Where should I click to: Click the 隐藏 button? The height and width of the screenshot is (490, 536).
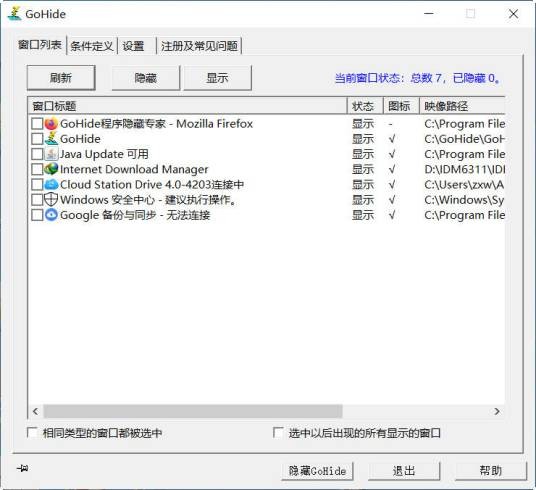(146, 78)
